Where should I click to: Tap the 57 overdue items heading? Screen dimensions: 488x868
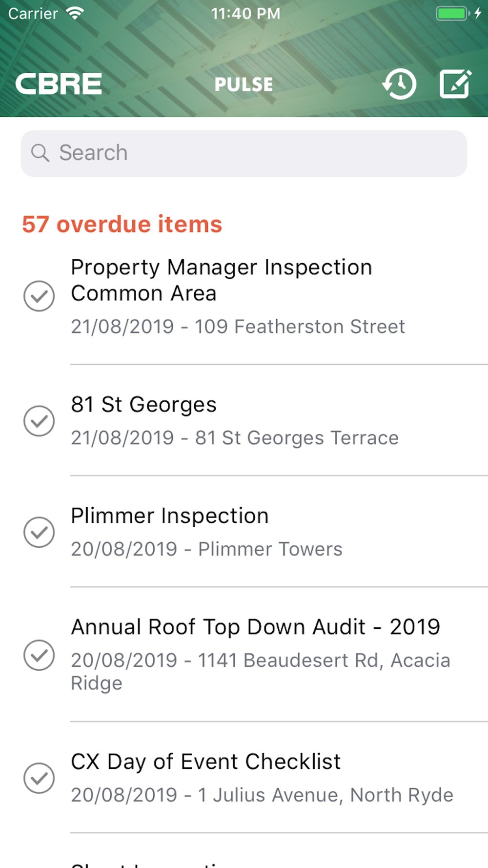coord(122,224)
